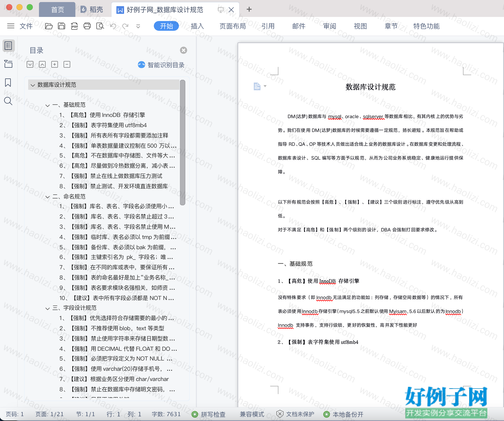
Task: Open a new tab with plus button
Action: (x=249, y=9)
